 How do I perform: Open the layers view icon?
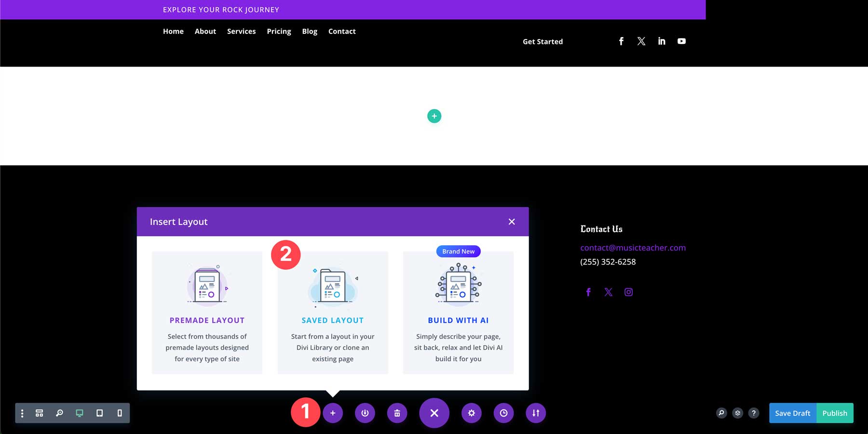click(x=737, y=413)
